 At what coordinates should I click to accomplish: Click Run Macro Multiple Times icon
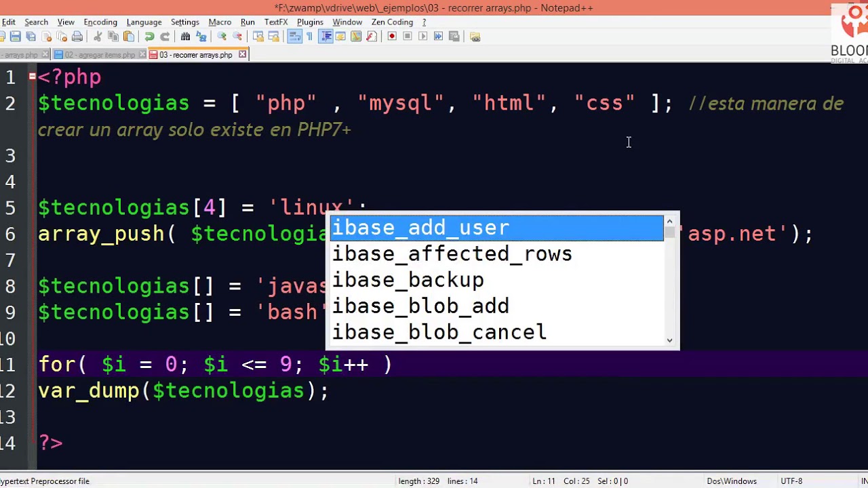click(x=438, y=37)
